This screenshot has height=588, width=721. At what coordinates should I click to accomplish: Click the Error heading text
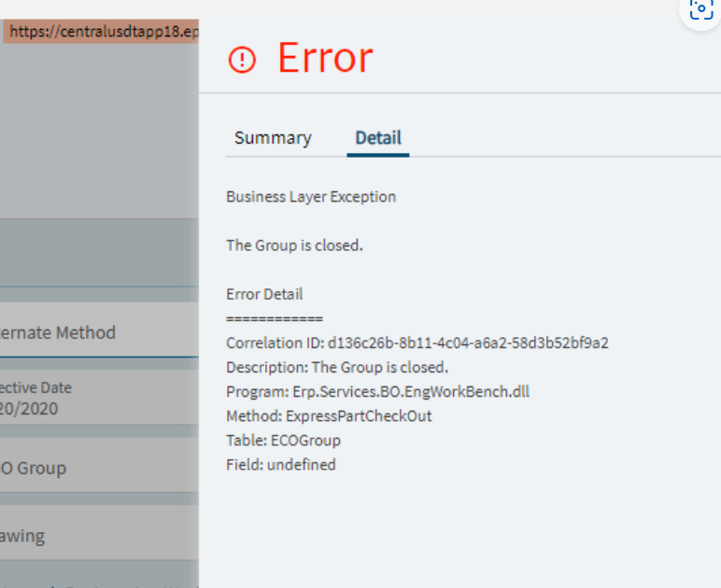[x=326, y=58]
